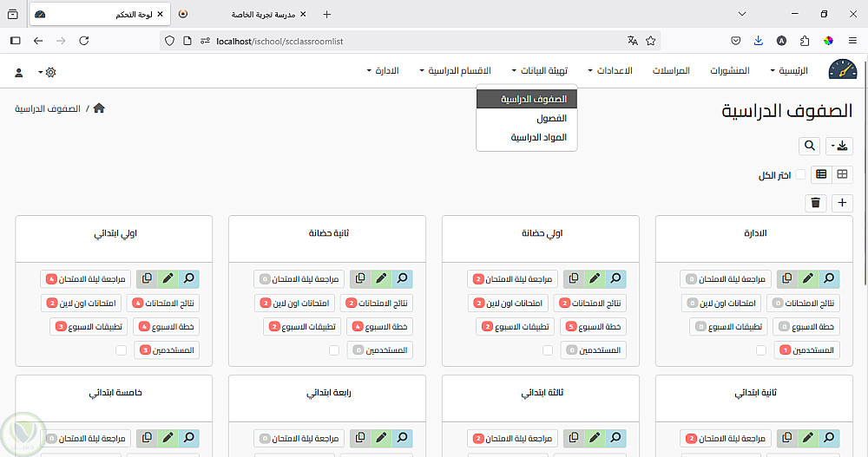View the ثانية حضانة card with magnifier icon
The width and height of the screenshot is (868, 457).
tap(403, 278)
